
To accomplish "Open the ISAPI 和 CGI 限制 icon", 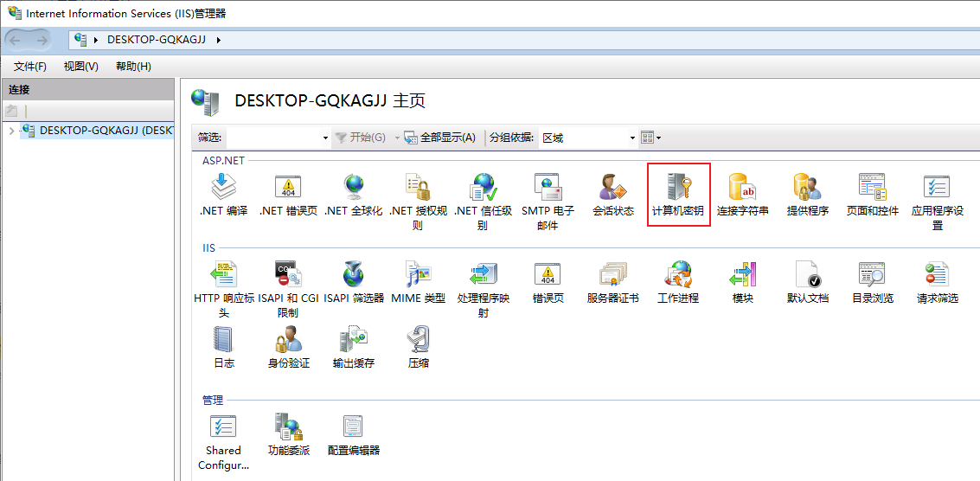I will [288, 274].
